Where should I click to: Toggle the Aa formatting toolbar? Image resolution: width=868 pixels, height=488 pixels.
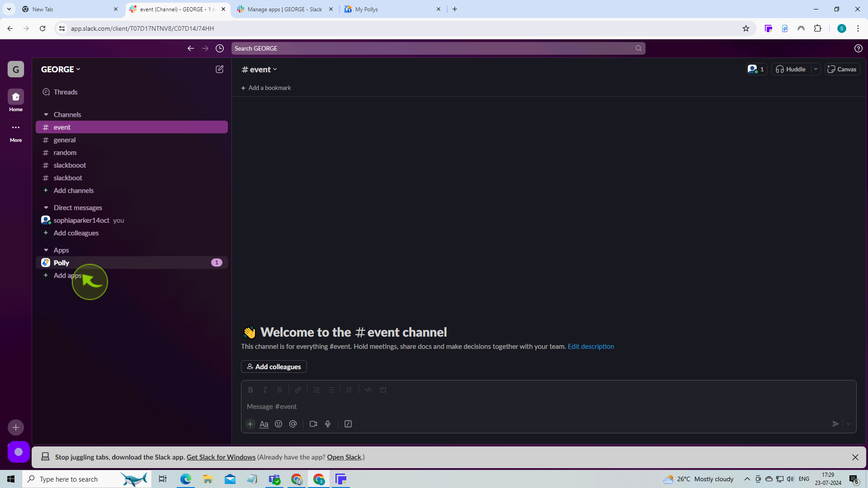click(x=264, y=424)
